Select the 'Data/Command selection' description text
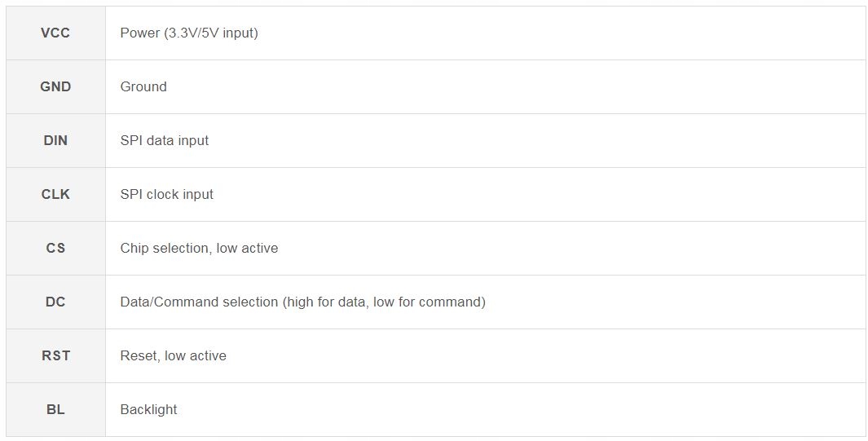Image resolution: width=868 pixels, height=441 pixels. [x=200, y=302]
